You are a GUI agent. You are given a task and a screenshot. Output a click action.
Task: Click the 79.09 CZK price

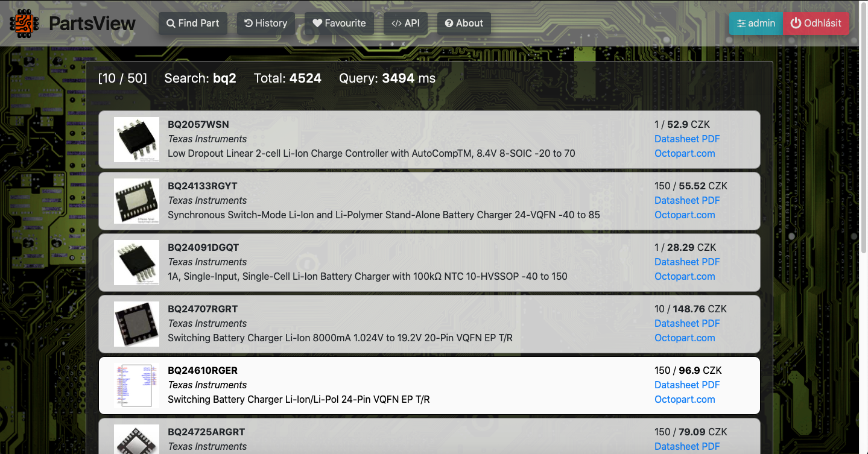(703, 432)
